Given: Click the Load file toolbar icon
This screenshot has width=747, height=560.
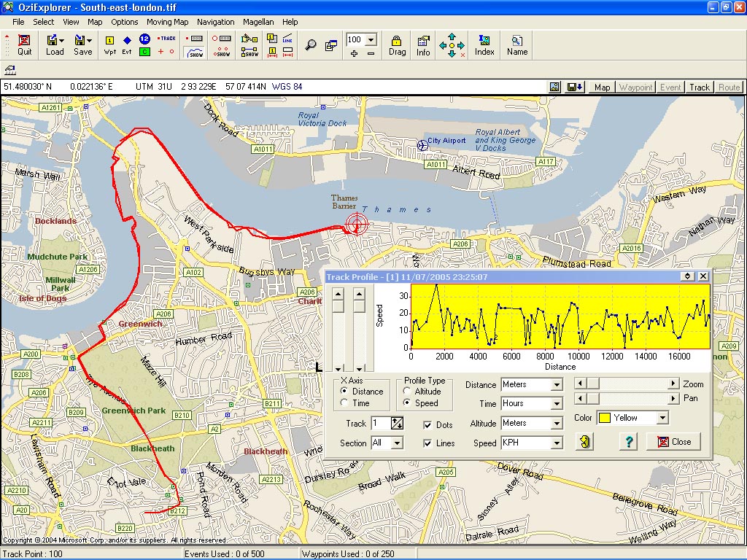Looking at the screenshot, I should tap(55, 45).
